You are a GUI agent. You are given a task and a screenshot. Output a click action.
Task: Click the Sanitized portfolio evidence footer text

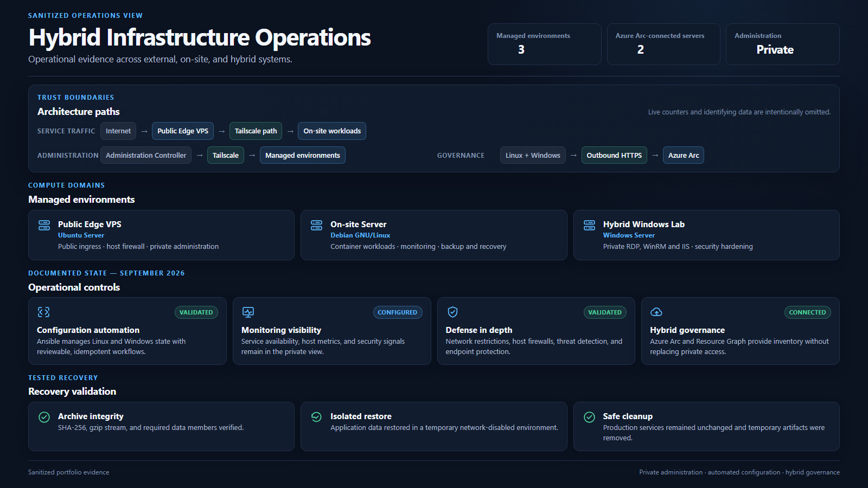coord(69,472)
